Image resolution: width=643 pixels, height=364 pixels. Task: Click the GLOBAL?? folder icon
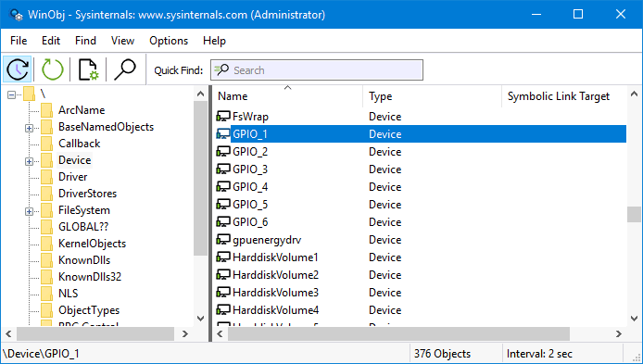[46, 227]
